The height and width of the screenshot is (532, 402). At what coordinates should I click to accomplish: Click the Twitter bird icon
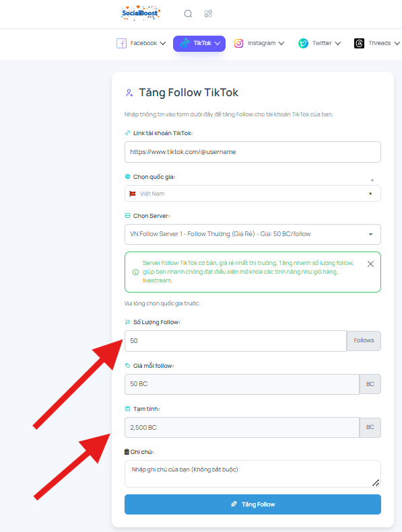click(x=303, y=44)
